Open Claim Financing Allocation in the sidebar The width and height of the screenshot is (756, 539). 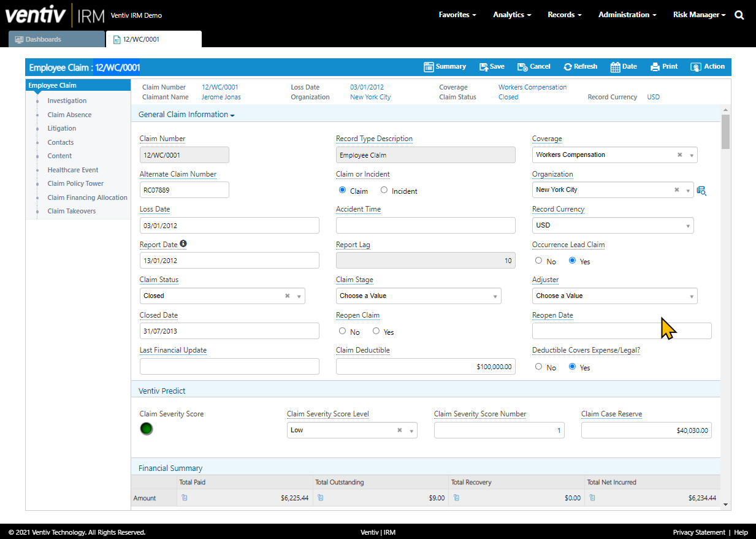pyautogui.click(x=88, y=198)
